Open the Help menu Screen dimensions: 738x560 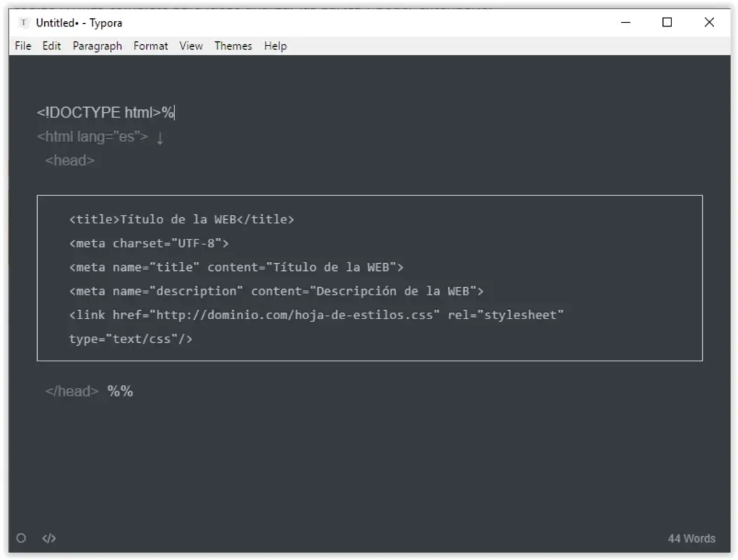pos(275,45)
